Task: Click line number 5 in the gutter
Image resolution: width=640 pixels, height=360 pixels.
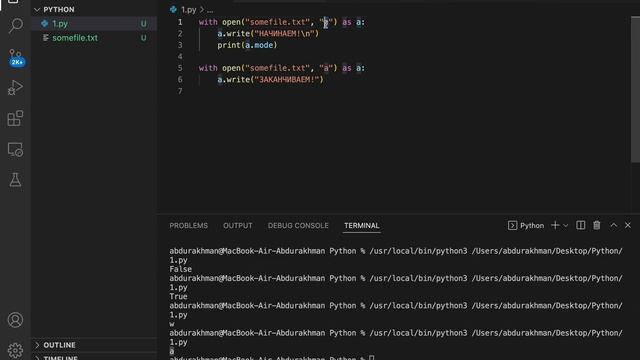Action: (x=180, y=68)
